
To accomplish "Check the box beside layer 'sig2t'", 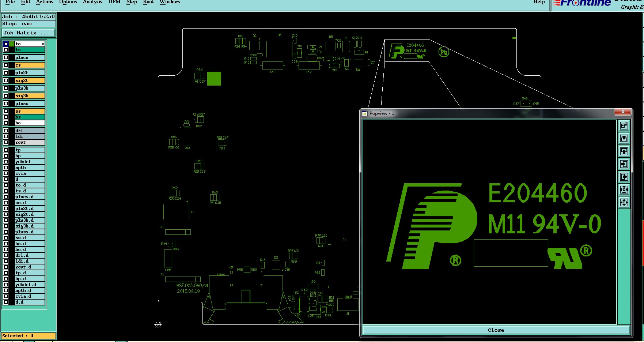I will (6, 80).
